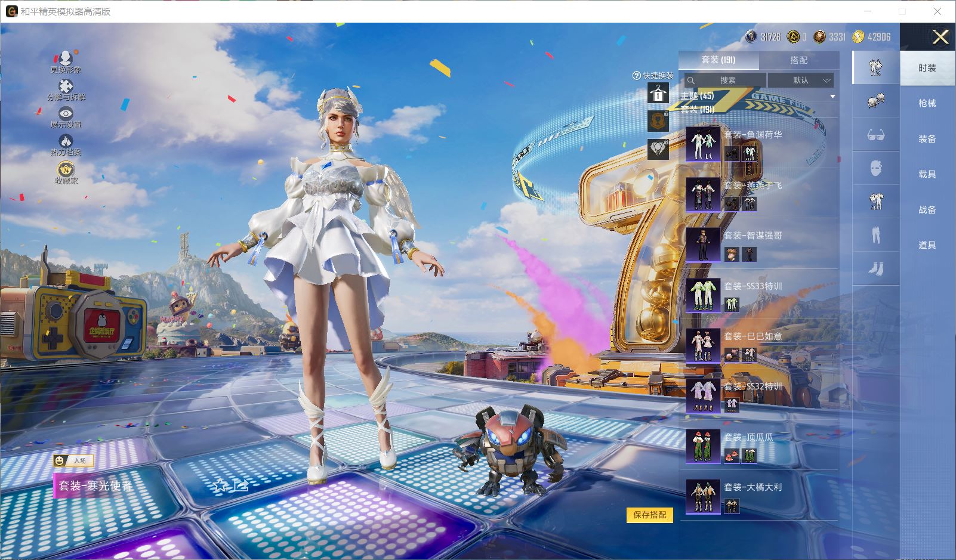956x560 pixels.
Task: Click the search magnifier icon
Action: (691, 81)
